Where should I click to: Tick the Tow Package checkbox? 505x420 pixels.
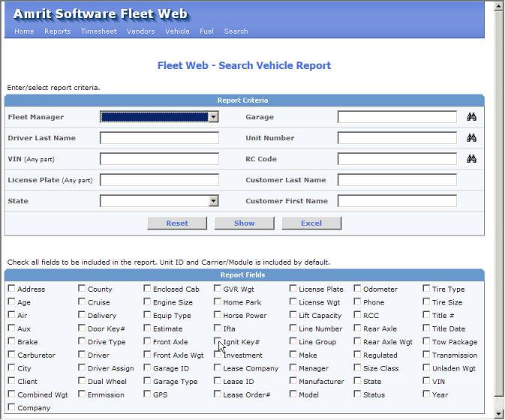[426, 341]
